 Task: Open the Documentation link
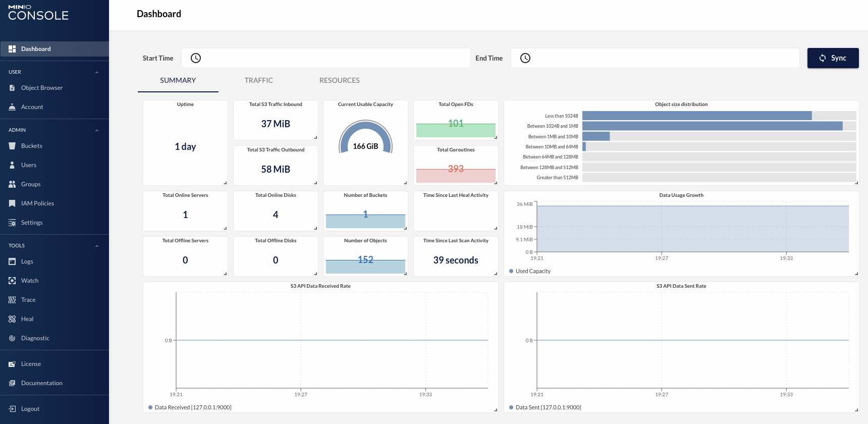(x=55, y=383)
